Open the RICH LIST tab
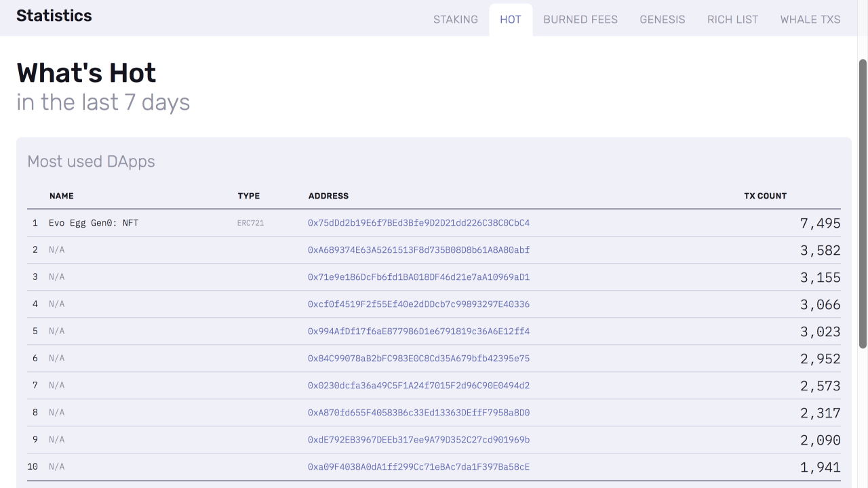This screenshot has width=868, height=488. (x=733, y=20)
